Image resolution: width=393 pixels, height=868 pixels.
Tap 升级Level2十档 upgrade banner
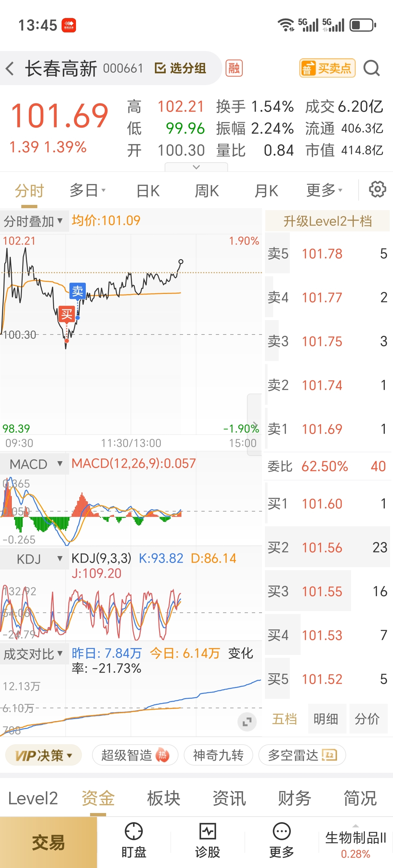click(327, 221)
